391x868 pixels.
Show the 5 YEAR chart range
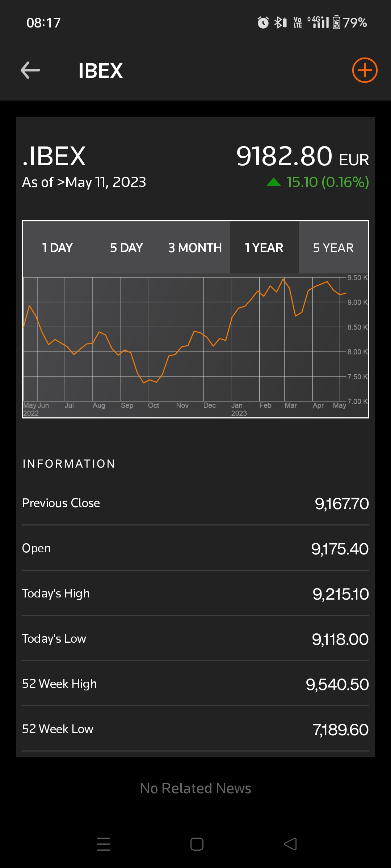coord(333,248)
